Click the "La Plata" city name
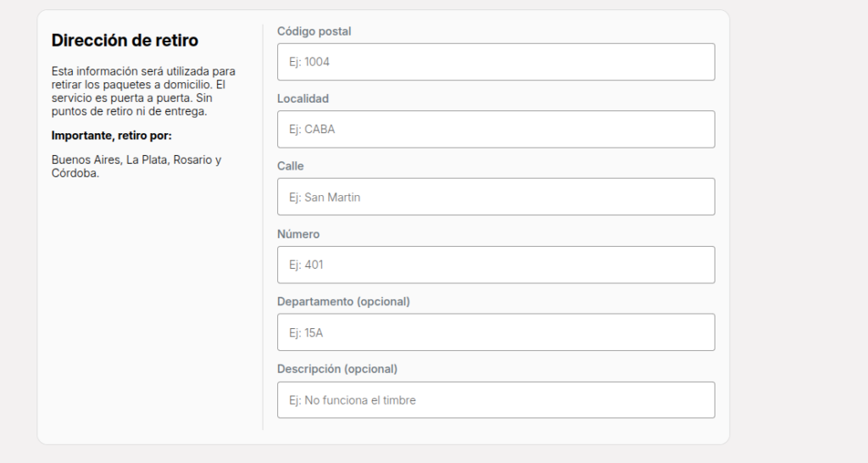This screenshot has width=868, height=463. point(146,159)
